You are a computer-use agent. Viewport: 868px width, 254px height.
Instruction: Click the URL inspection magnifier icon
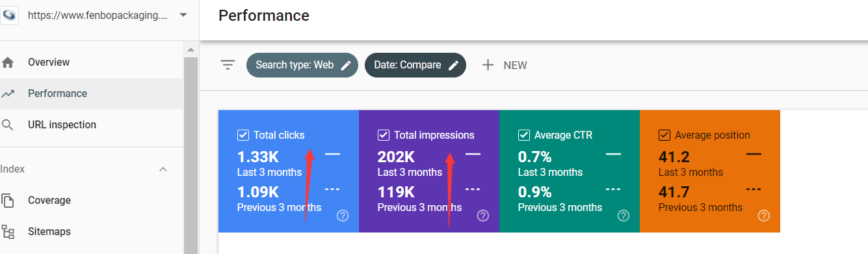(x=8, y=125)
